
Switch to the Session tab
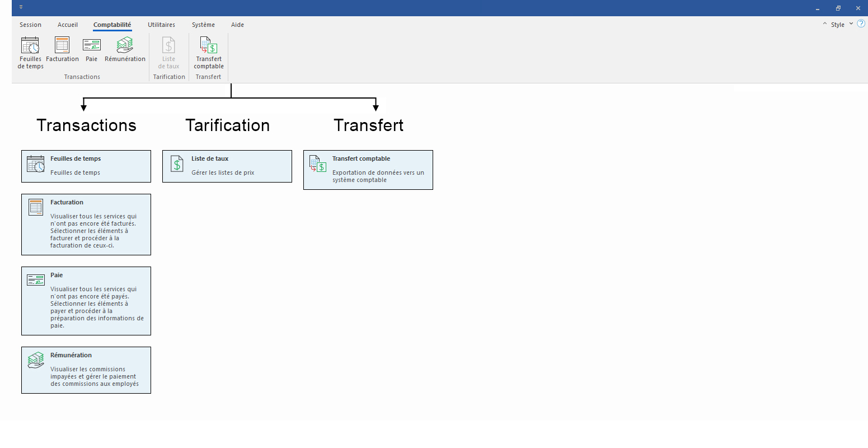30,25
